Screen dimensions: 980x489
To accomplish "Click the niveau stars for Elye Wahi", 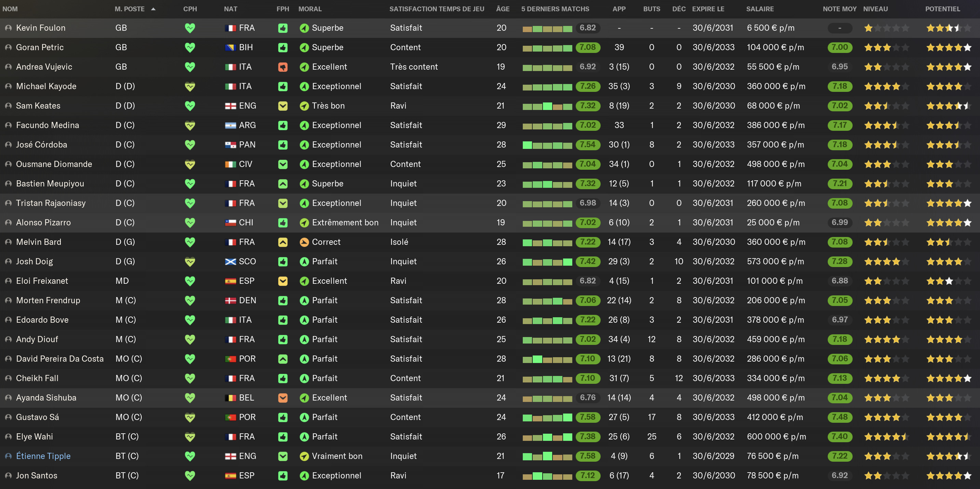I will click(886, 437).
